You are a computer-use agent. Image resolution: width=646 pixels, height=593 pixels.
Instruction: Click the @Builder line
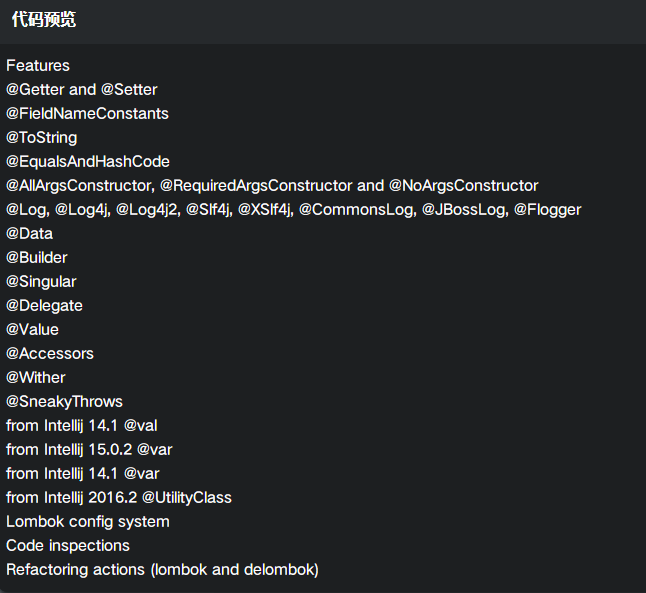point(37,258)
